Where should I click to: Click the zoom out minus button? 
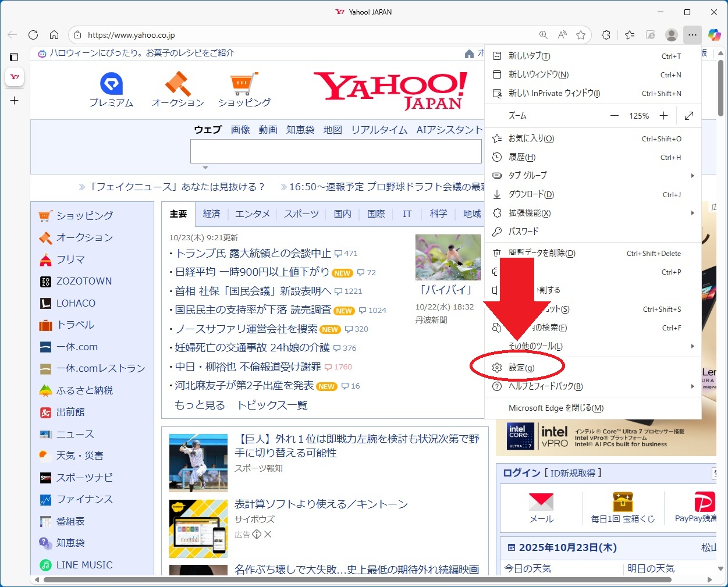coord(615,116)
